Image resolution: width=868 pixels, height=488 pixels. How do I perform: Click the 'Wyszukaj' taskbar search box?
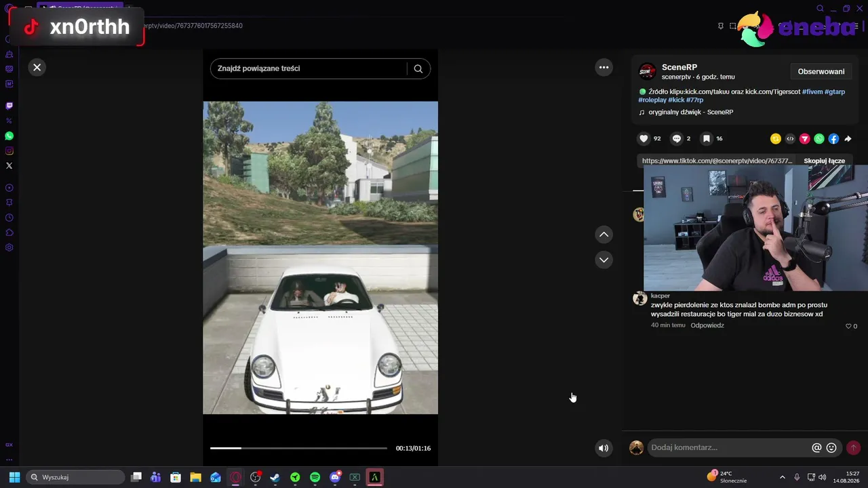75,477
